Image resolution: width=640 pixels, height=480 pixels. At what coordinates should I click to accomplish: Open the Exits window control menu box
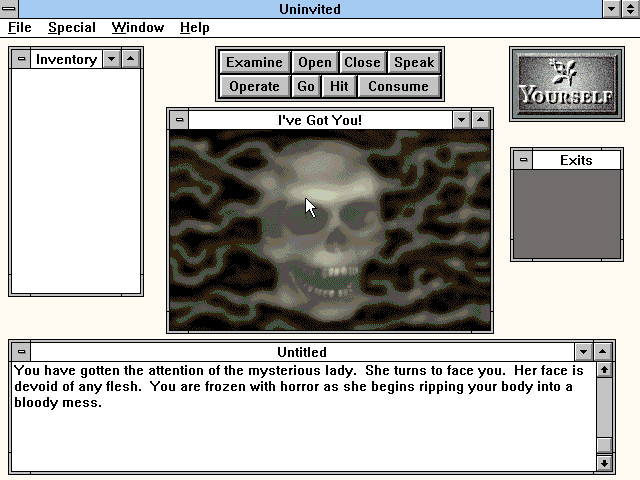[523, 160]
